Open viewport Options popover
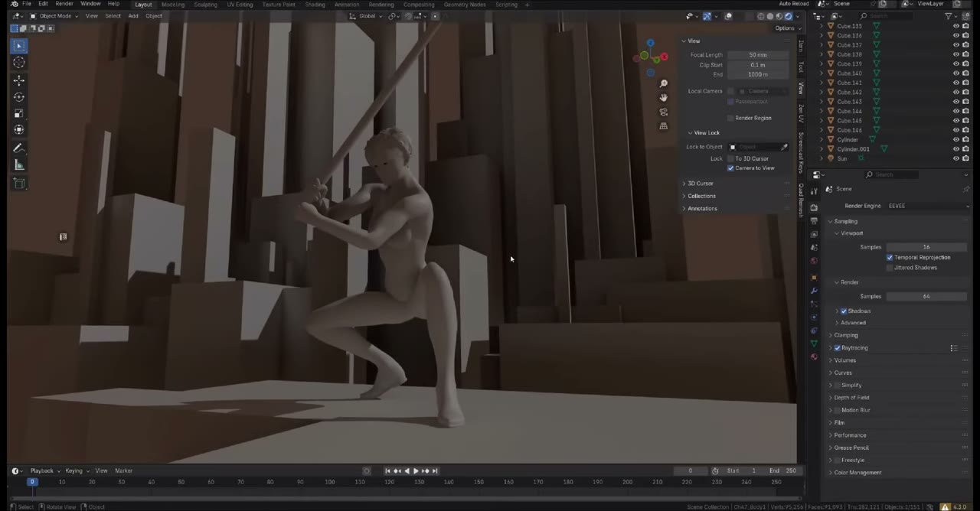The width and height of the screenshot is (980, 511). (x=786, y=28)
